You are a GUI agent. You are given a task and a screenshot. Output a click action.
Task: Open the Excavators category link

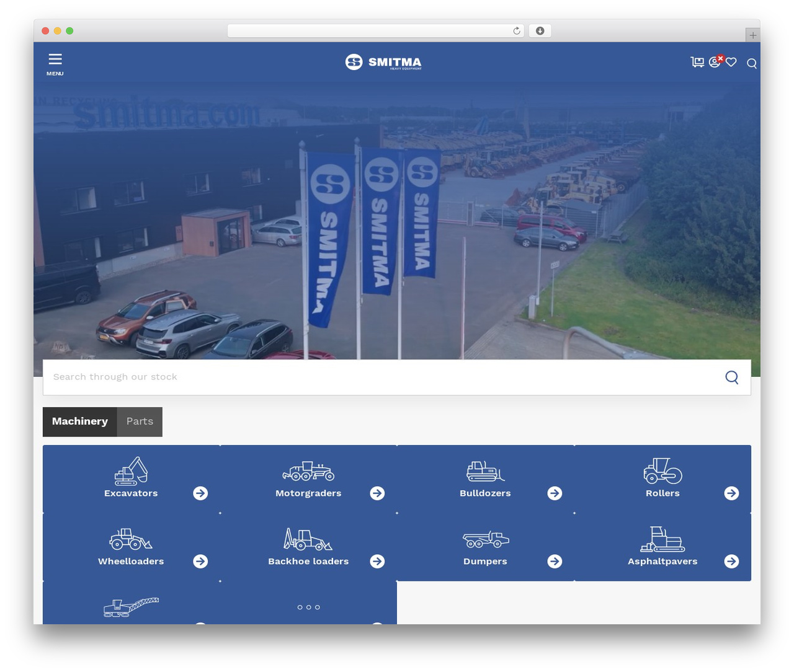click(131, 493)
